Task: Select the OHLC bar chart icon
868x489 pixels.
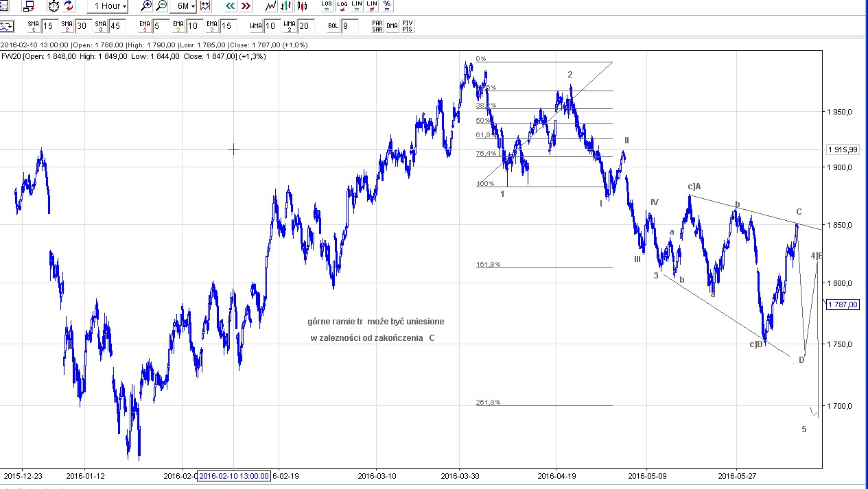Action: coord(287,6)
